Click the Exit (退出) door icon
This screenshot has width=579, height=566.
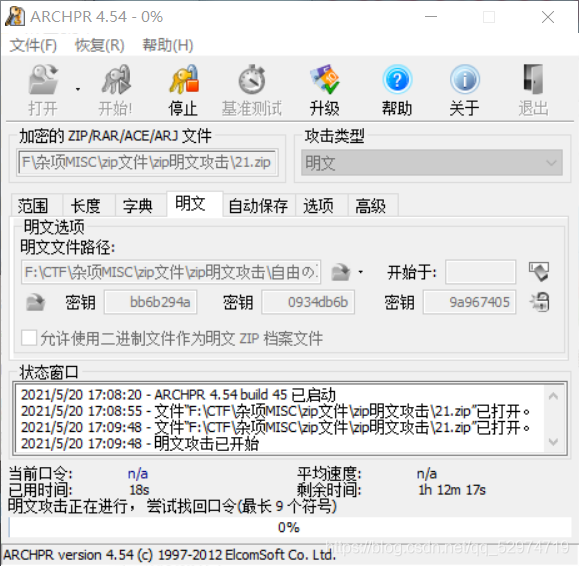point(533,79)
